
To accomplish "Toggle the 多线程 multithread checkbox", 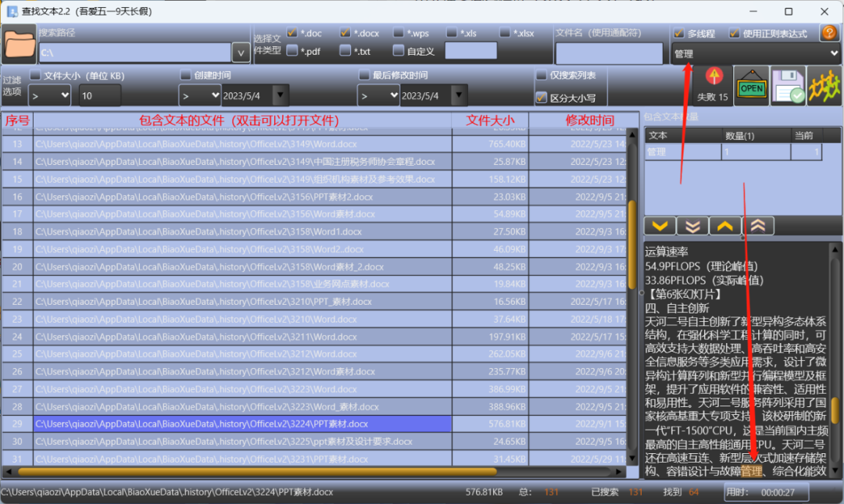I will (x=679, y=34).
